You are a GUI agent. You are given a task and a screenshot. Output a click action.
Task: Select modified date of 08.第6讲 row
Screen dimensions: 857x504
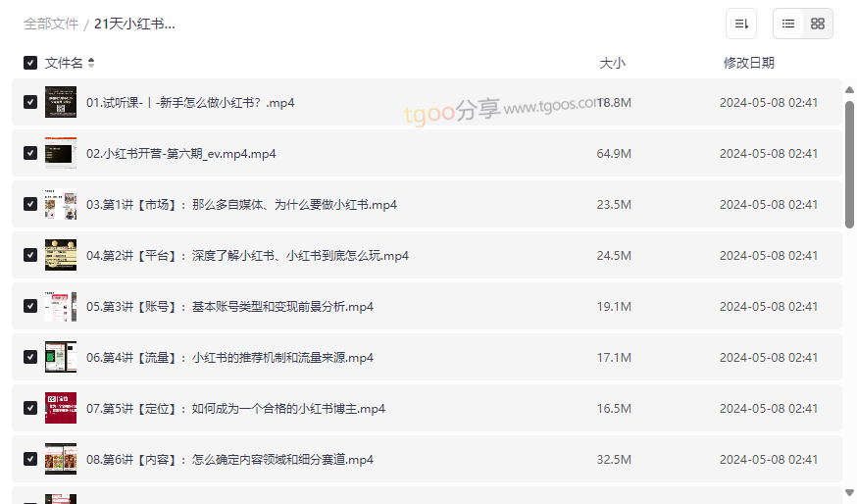tap(769, 460)
